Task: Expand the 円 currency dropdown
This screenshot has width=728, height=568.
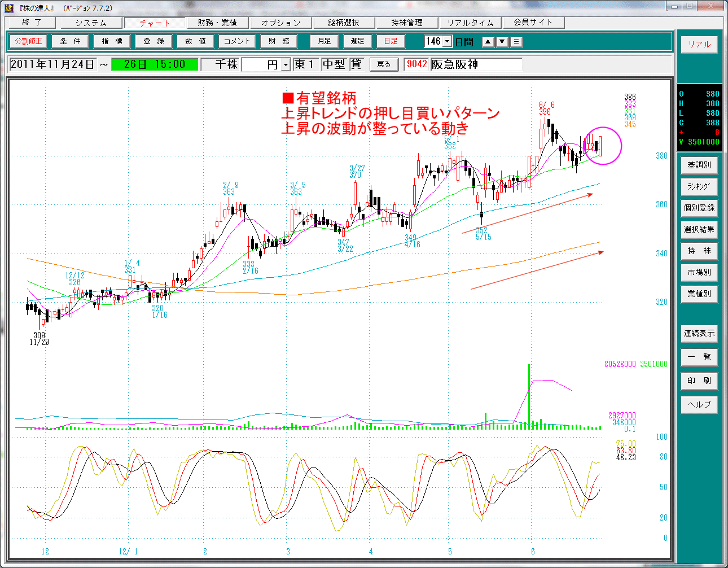Action: click(x=285, y=65)
